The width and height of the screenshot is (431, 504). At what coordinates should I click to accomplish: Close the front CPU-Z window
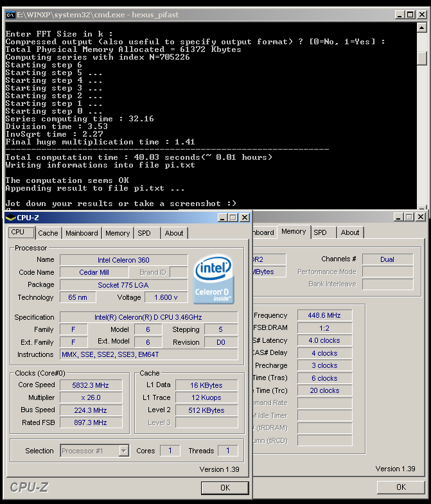245,218
